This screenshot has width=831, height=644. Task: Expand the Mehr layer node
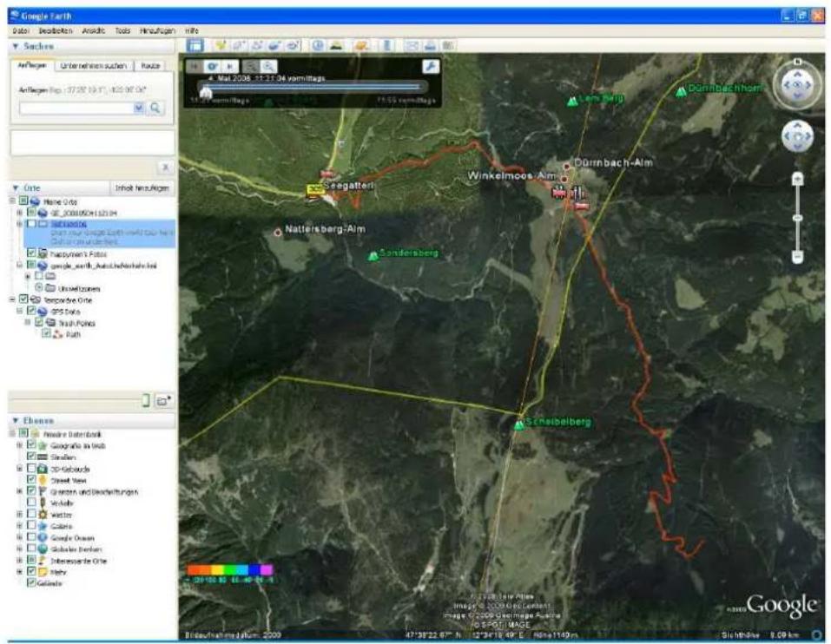[20, 571]
